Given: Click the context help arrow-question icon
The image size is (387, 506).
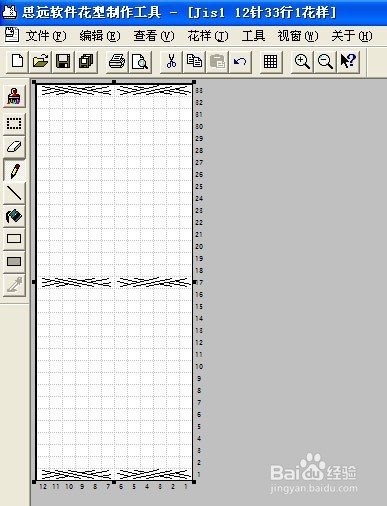Looking at the screenshot, I should point(348,62).
